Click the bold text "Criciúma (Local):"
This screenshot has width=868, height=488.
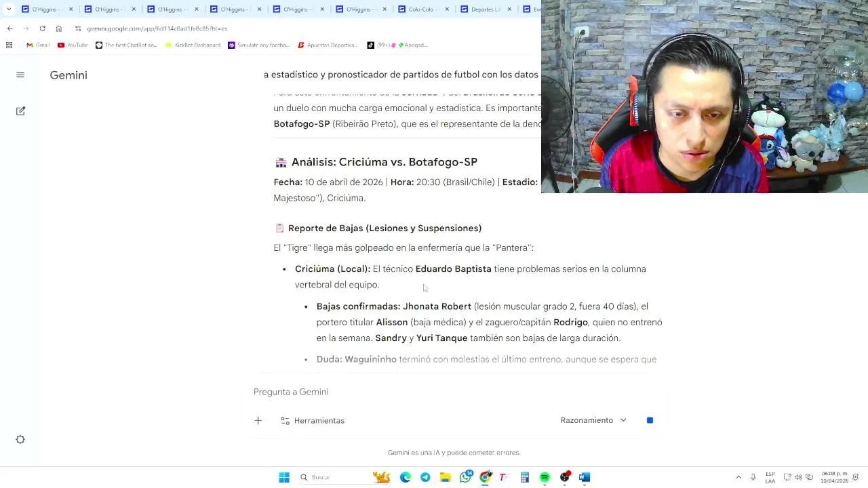point(332,269)
